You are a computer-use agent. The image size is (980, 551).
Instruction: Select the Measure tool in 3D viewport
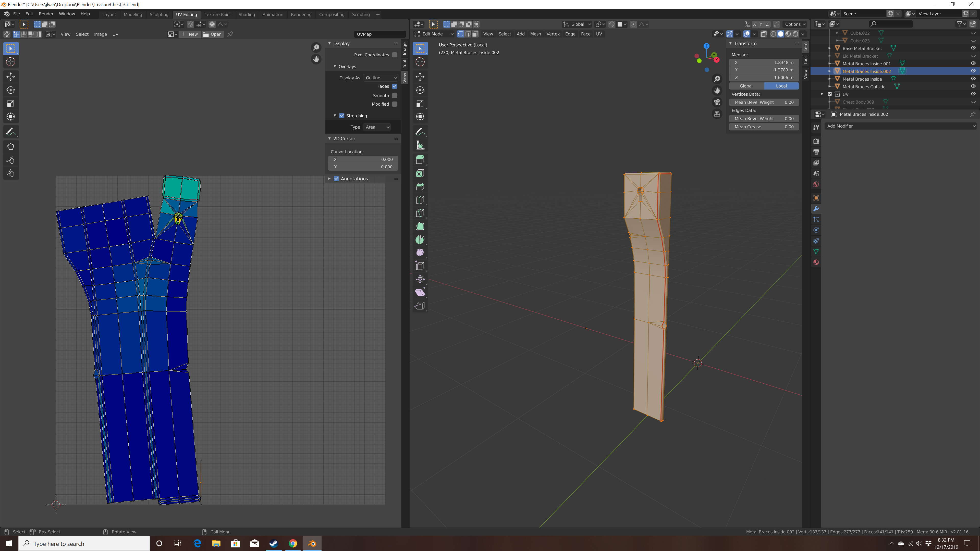point(420,145)
